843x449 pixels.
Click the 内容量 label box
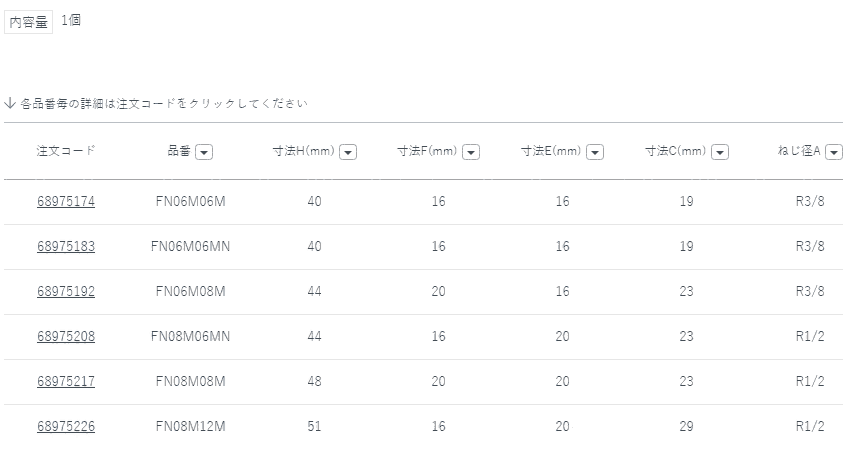point(29,22)
